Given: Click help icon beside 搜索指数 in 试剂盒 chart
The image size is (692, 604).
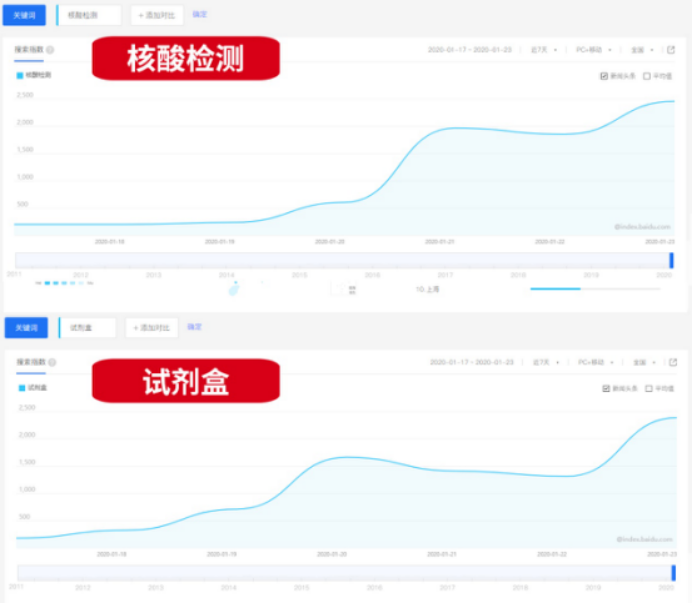Looking at the screenshot, I should coord(52,362).
